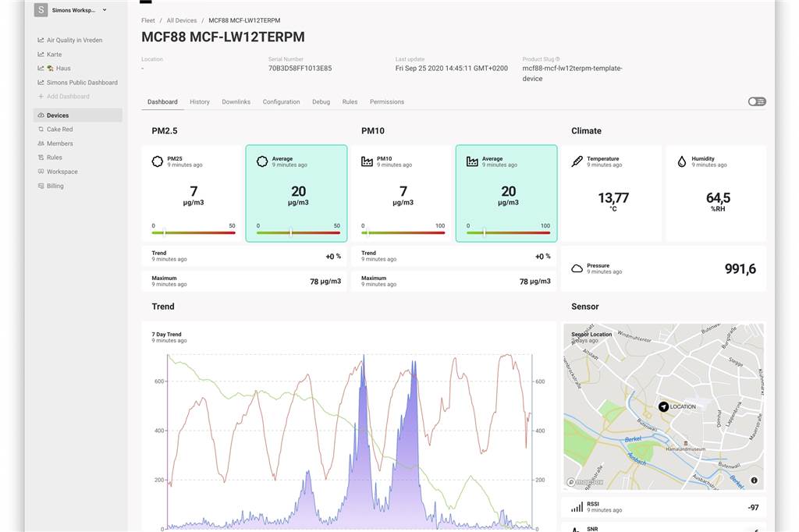Switch to the History tab

pos(200,102)
